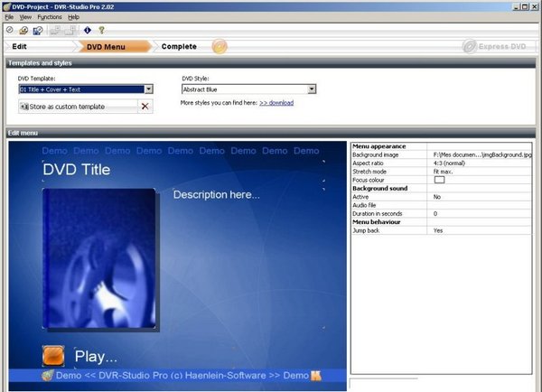542x392 pixels.
Task: Click the Focus colour swatch
Action: [x=439, y=180]
